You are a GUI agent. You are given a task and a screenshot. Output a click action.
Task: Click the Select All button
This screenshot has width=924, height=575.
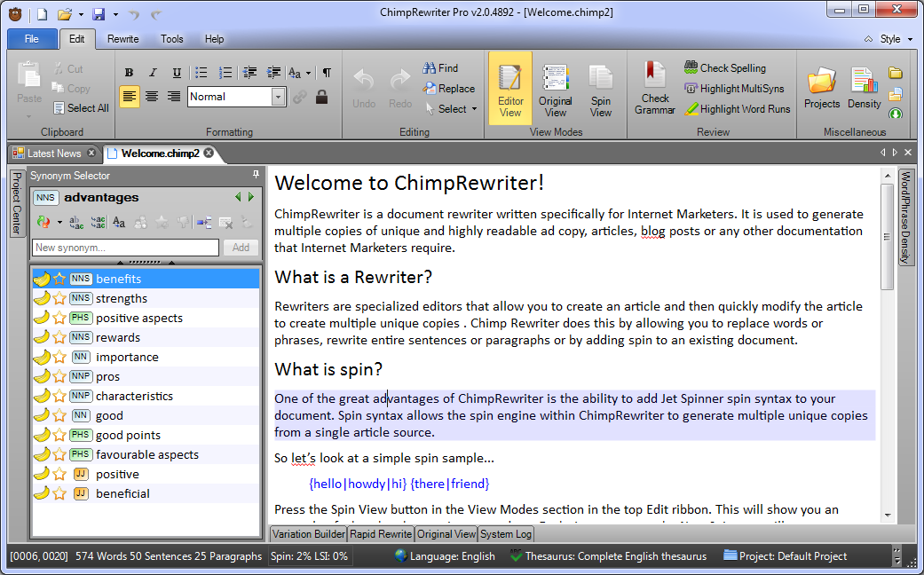(x=80, y=108)
